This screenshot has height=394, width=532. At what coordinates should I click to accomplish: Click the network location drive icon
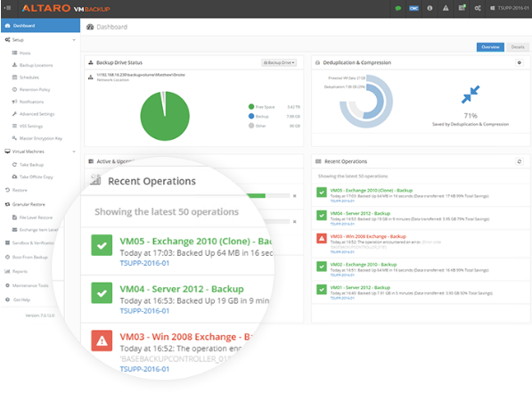(90, 77)
